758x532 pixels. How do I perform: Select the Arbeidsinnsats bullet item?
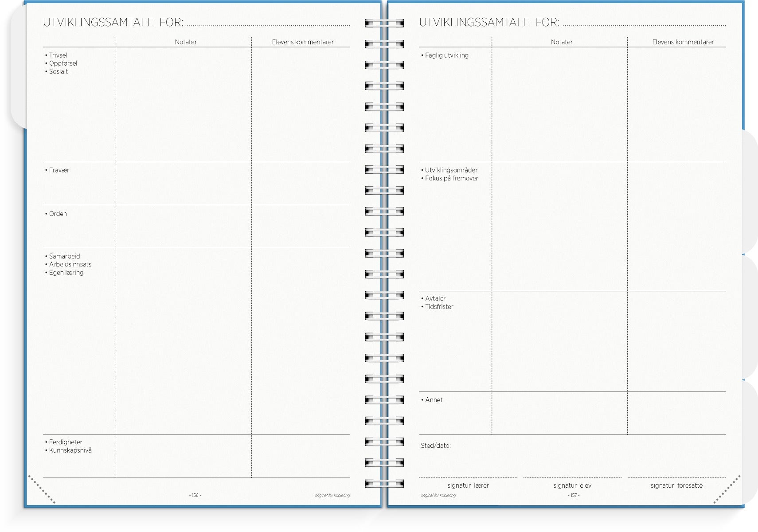click(70, 265)
